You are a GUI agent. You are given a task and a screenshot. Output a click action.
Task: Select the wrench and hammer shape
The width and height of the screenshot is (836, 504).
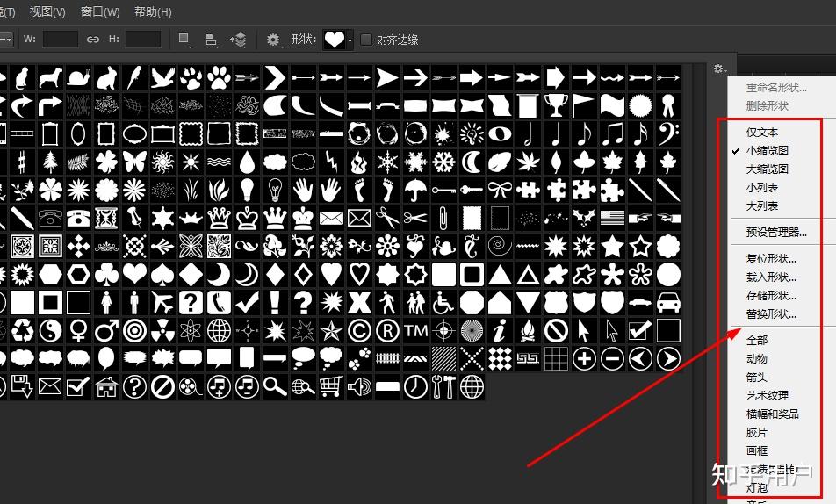tap(443, 386)
